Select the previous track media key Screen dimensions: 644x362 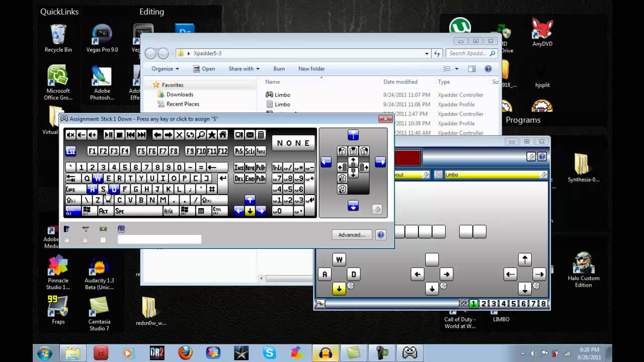131,135
